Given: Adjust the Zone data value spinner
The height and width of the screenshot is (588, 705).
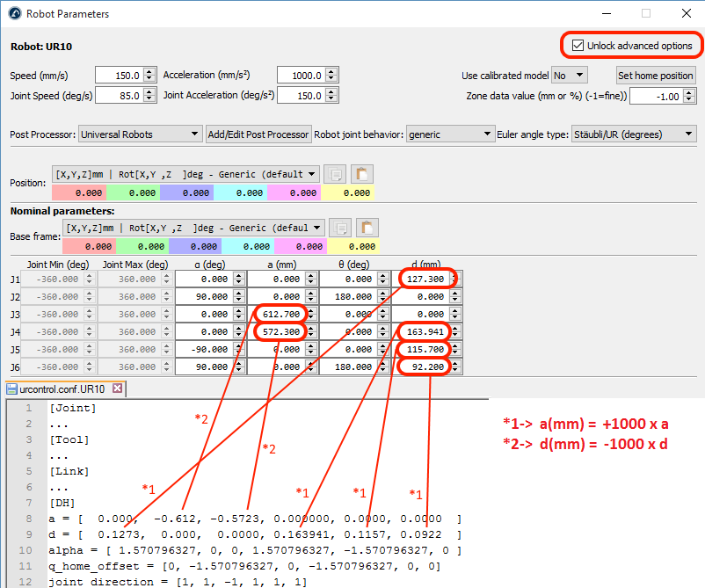Looking at the screenshot, I should (689, 96).
